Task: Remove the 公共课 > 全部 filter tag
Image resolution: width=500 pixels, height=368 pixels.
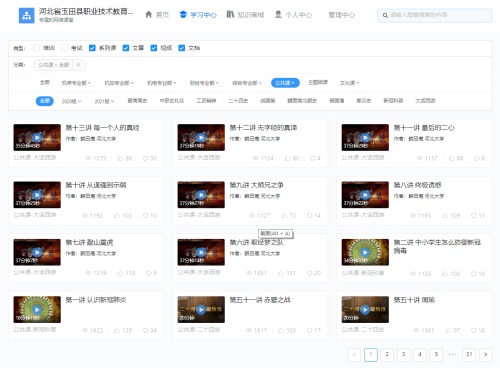Action: click(78, 65)
